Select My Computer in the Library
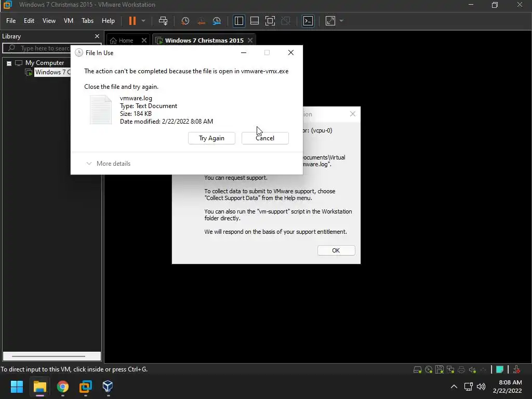Image resolution: width=532 pixels, height=399 pixels. click(x=45, y=63)
